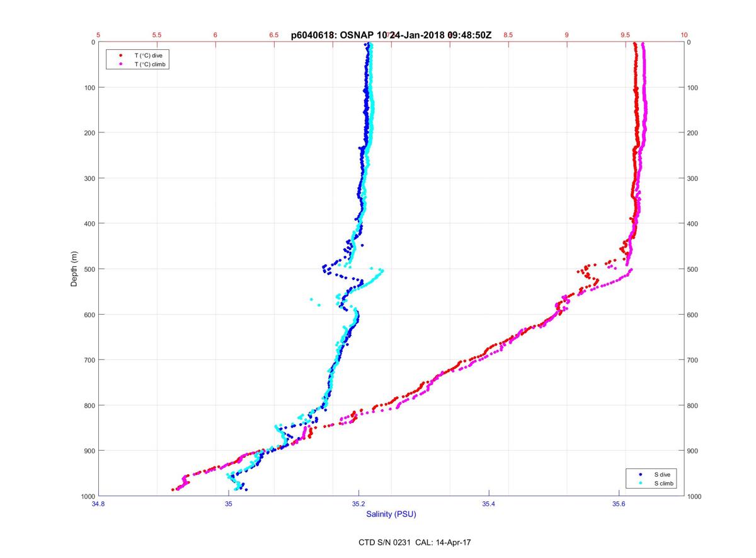Image resolution: width=756 pixels, height=558 pixels.
Task: Click the dark blue marker in the salinity legend
Action: (640, 474)
